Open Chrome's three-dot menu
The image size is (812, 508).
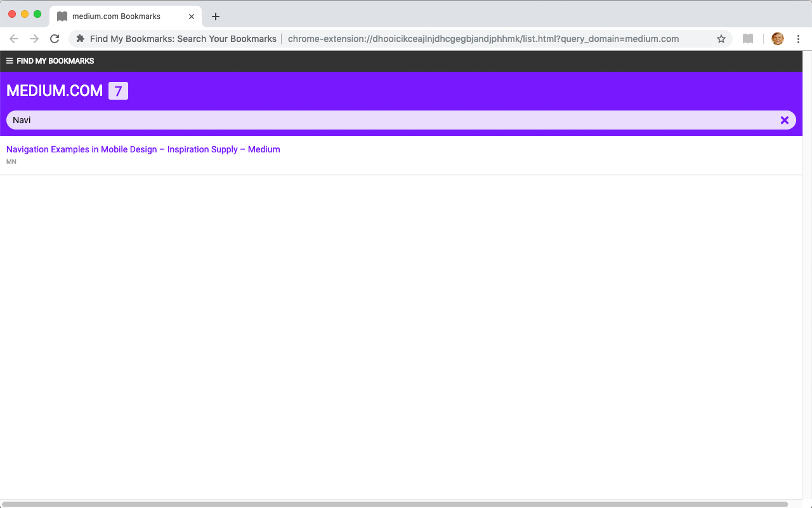[799, 39]
